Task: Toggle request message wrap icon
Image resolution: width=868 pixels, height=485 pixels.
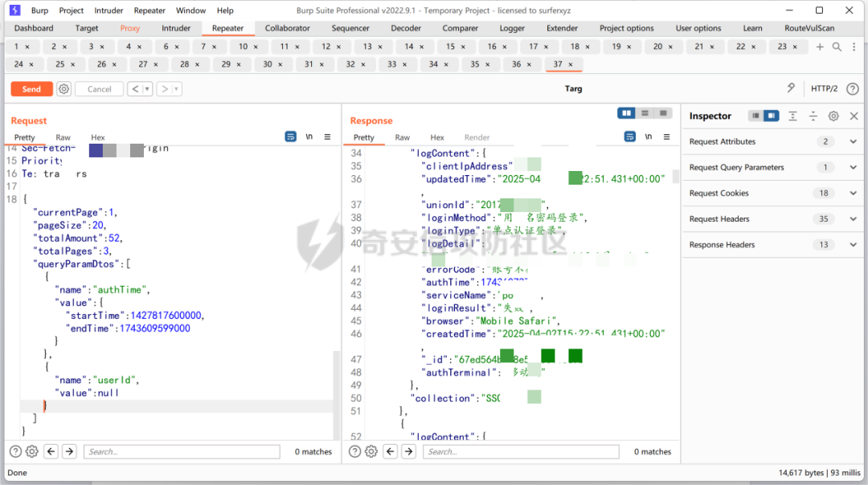Action: pyautogui.click(x=291, y=137)
